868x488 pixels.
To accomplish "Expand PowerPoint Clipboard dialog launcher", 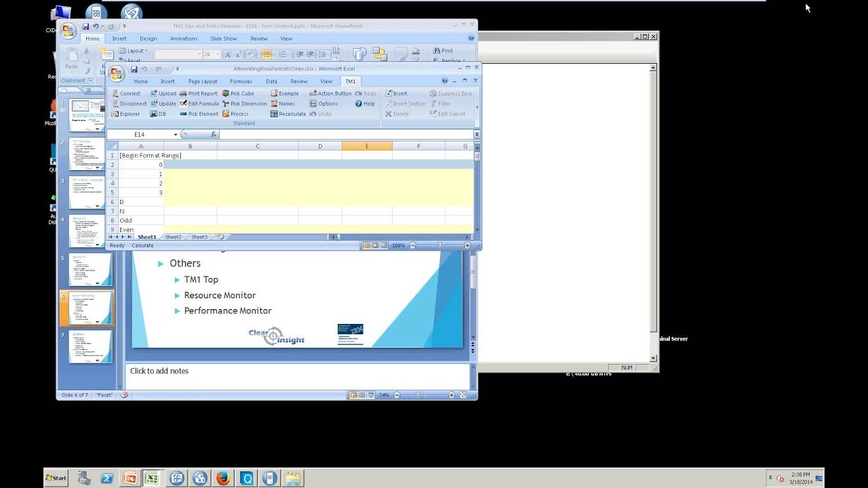I will pyautogui.click(x=90, y=81).
